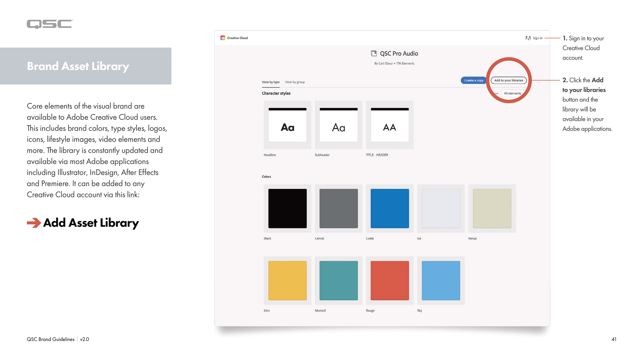644x362 pixels.
Task: Follow the Add Asset Library link
Action: coord(91,223)
